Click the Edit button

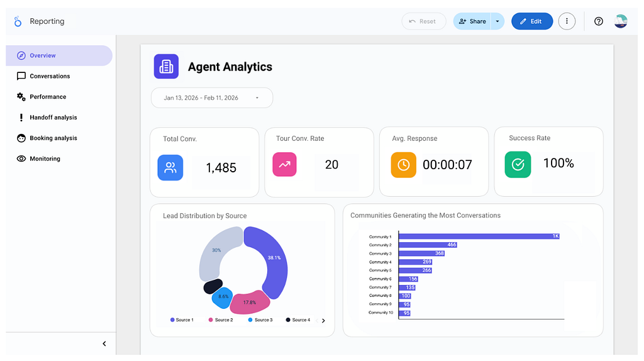[x=532, y=21]
